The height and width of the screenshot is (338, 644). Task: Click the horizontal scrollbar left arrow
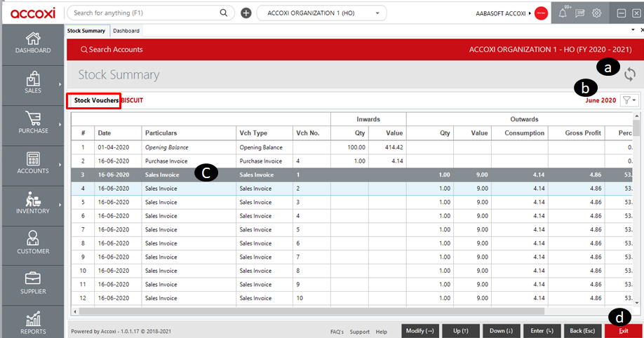pos(75,312)
